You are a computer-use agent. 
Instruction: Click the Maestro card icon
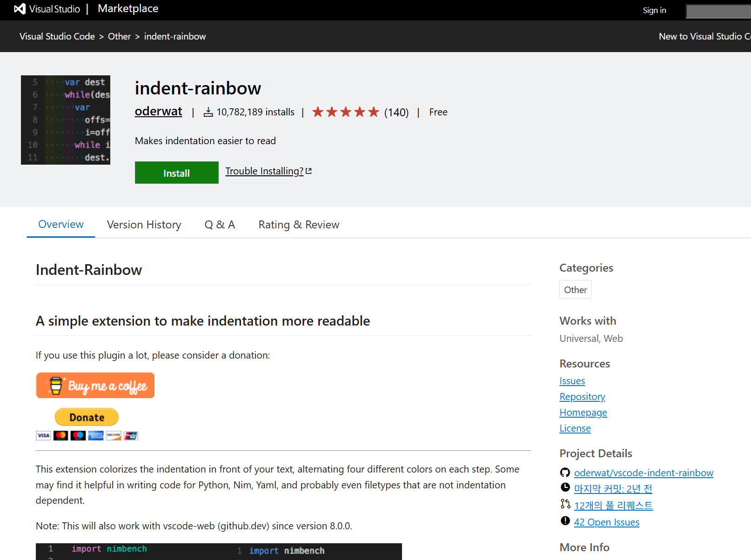[78, 435]
